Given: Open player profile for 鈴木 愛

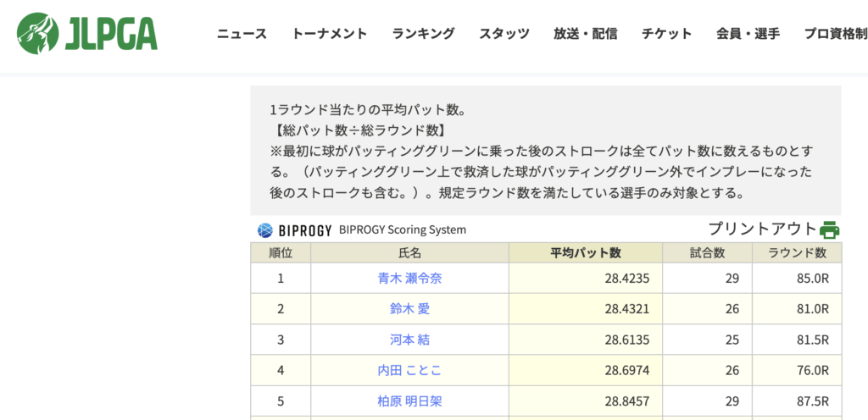Looking at the screenshot, I should coord(409,309).
